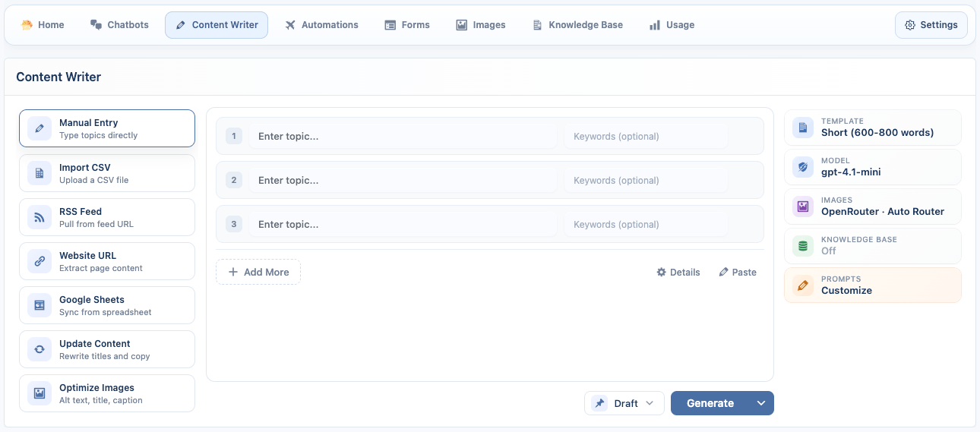Click the Prompts Customize pencil icon
The height and width of the screenshot is (432, 980).
pyautogui.click(x=802, y=285)
